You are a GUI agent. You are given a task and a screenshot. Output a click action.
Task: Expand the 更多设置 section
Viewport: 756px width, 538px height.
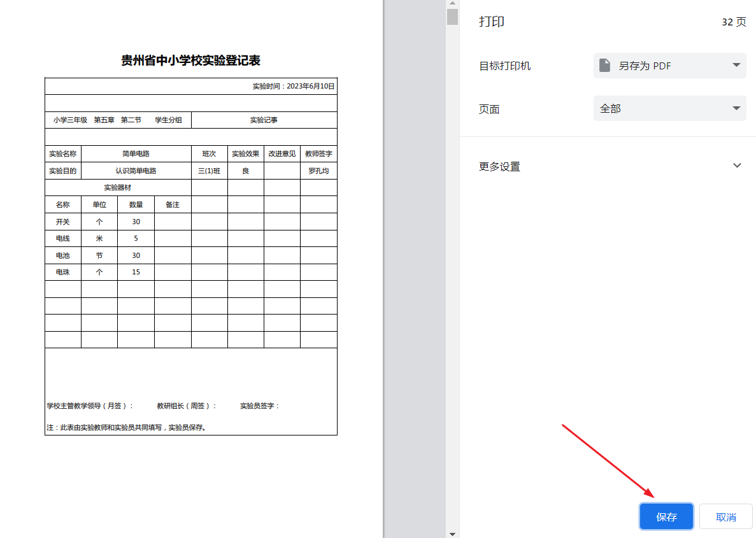(500, 166)
